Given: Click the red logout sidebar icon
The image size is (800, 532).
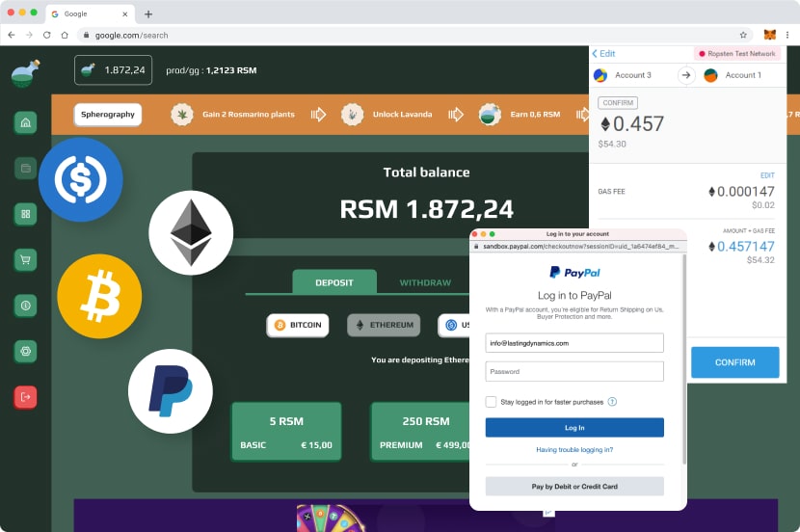Looking at the screenshot, I should coord(25,397).
